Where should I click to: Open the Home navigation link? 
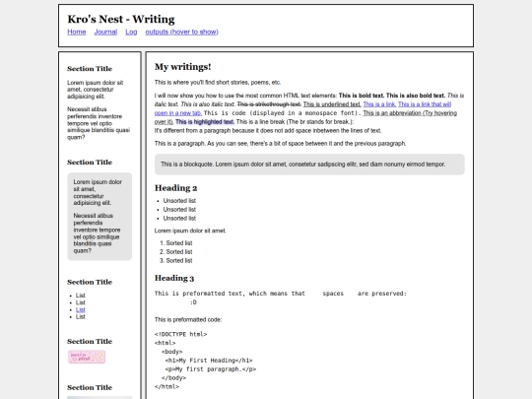coord(76,32)
